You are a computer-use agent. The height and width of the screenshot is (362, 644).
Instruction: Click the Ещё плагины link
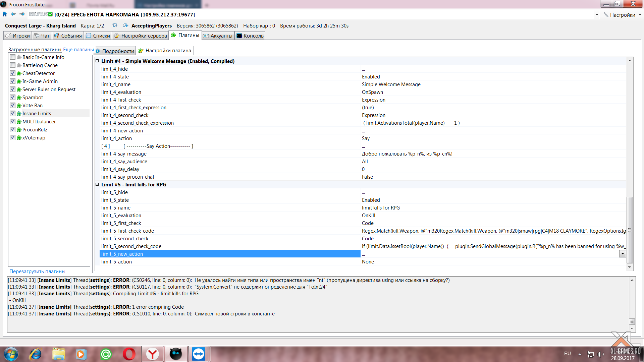[78, 50]
